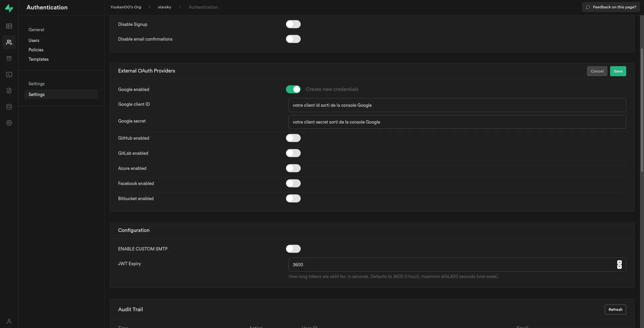Save the External OAuth Providers settings

point(618,71)
